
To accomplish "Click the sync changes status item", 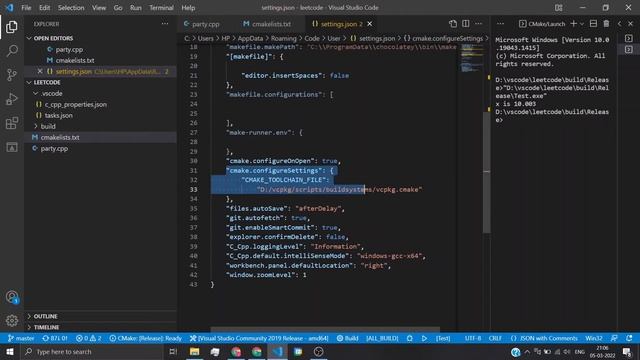I will pos(55,338).
